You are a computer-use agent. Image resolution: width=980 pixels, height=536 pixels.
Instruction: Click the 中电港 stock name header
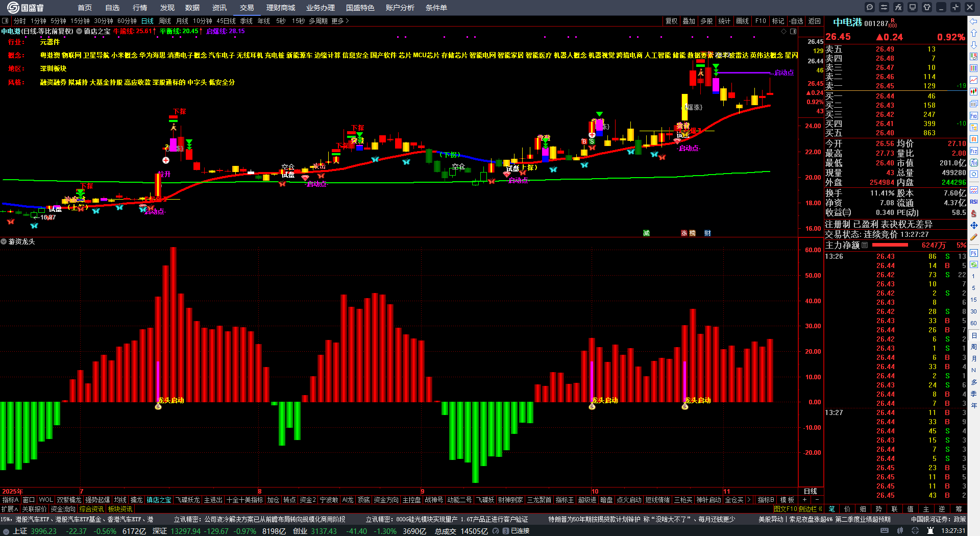click(847, 22)
